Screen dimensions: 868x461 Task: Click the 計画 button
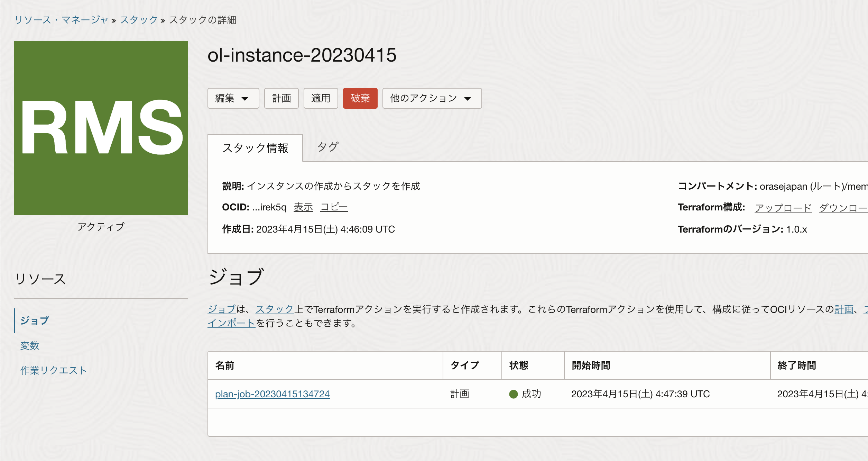click(x=281, y=98)
